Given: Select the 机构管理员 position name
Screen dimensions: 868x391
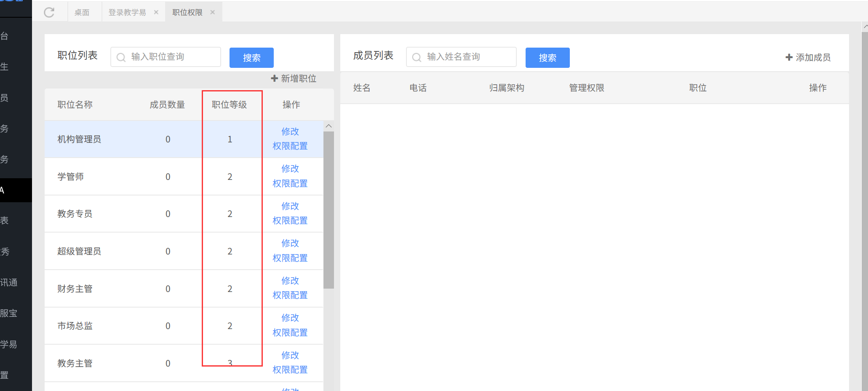Looking at the screenshot, I should (x=79, y=139).
